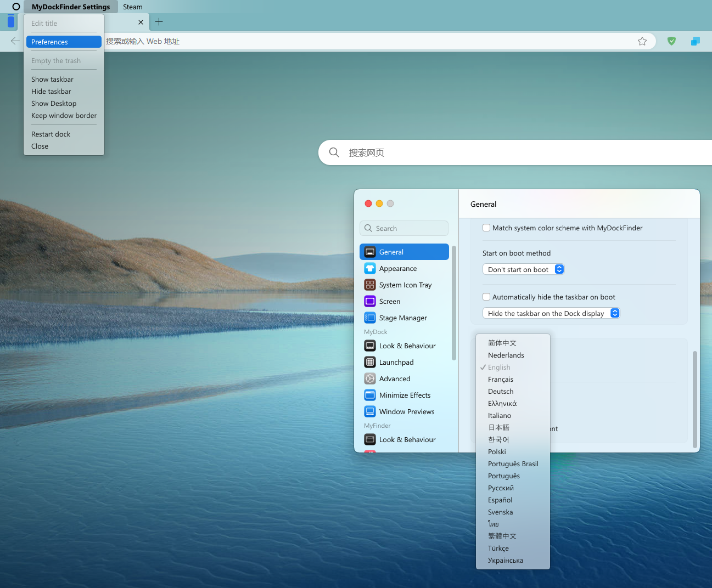This screenshot has width=712, height=588.
Task: Open the General settings section
Action: tap(404, 252)
